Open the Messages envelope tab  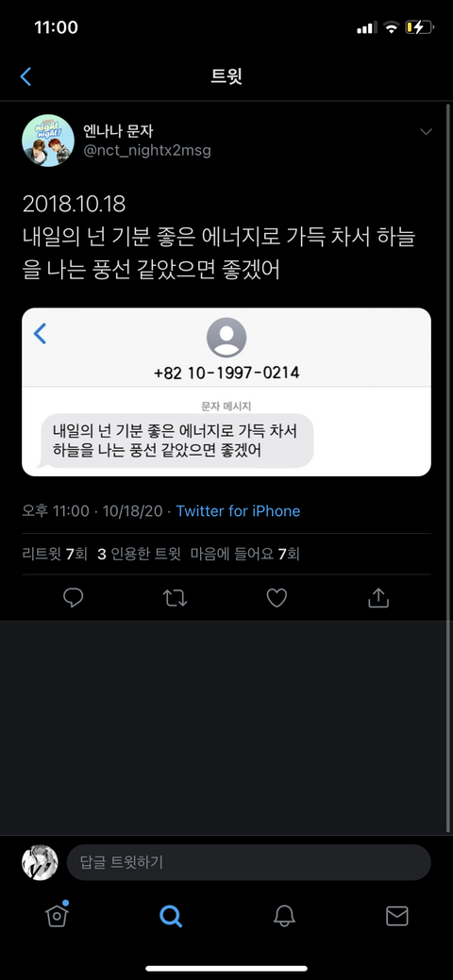[x=396, y=916]
